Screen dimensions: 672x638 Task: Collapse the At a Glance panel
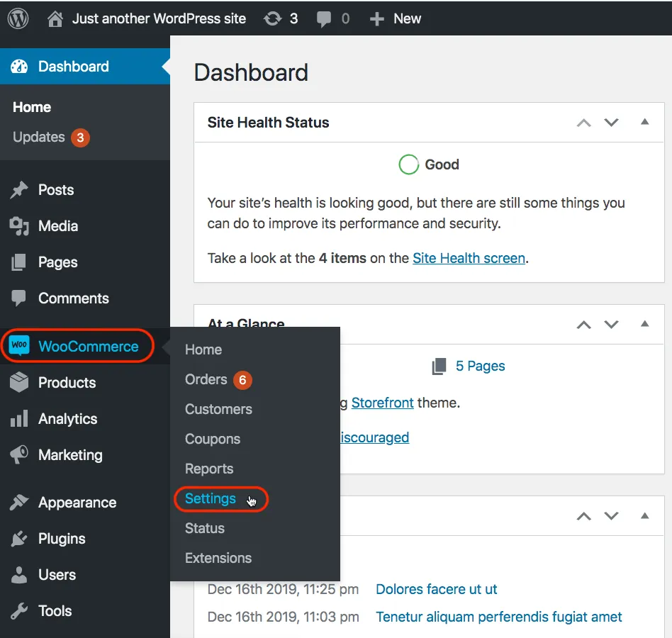(644, 324)
